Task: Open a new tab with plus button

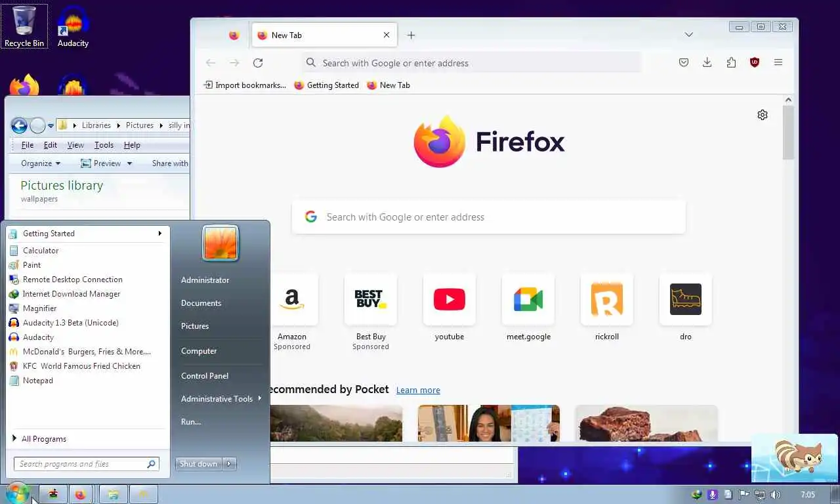Action: [x=411, y=35]
